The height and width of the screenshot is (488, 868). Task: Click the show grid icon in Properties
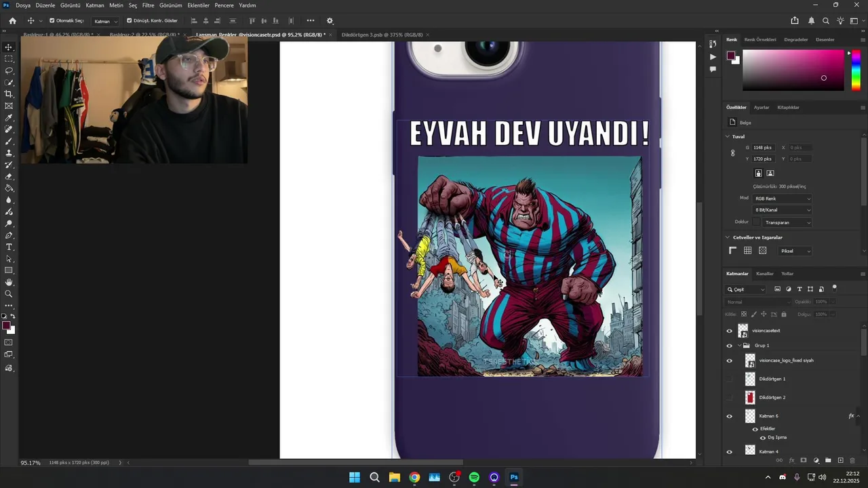pyautogui.click(x=747, y=251)
